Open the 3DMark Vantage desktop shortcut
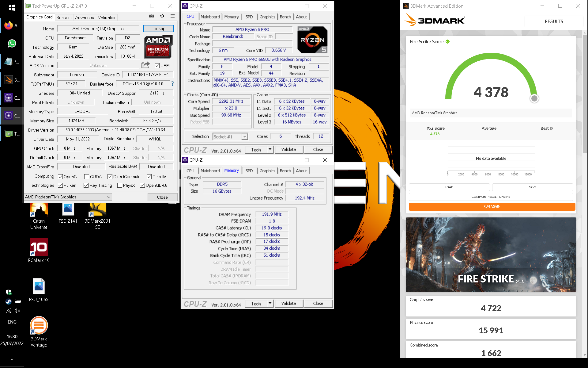This screenshot has height=368, width=588. tap(39, 332)
